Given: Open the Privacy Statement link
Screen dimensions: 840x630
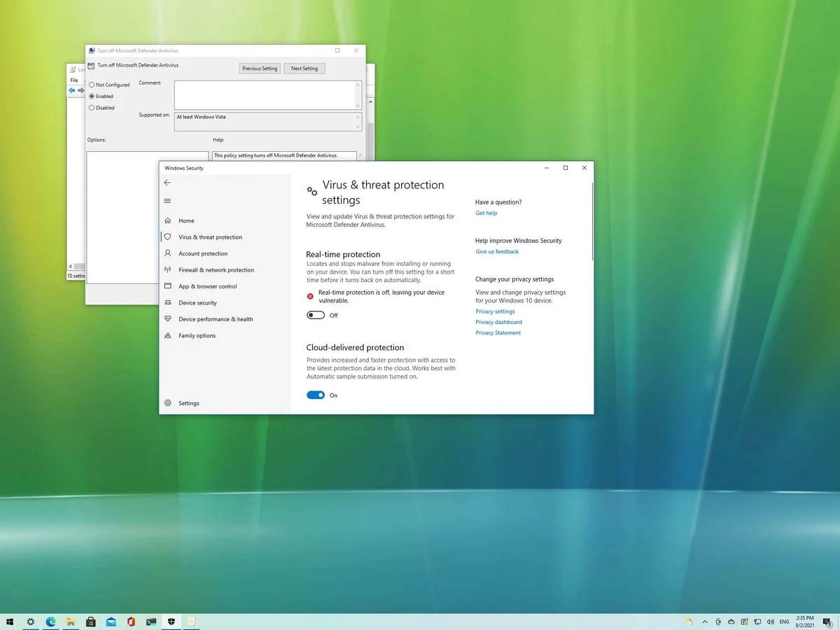Looking at the screenshot, I should coord(498,333).
